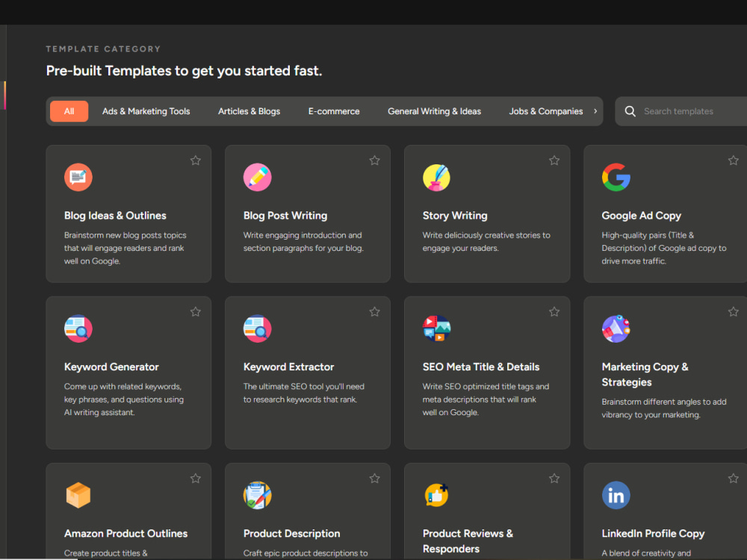The height and width of the screenshot is (560, 747).
Task: Click the LinkedIn Profile Copy icon
Action: click(616, 495)
